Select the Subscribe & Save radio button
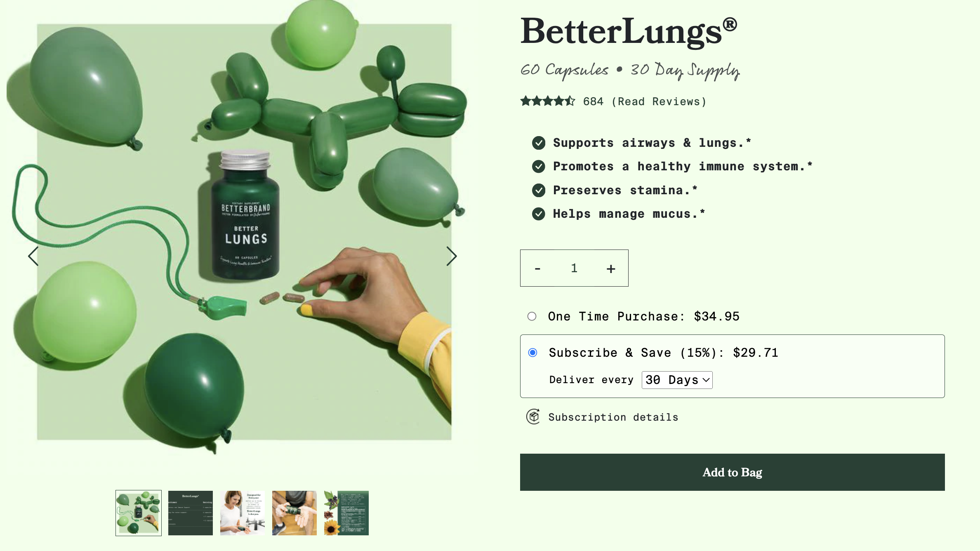Viewport: 980px width, 551px height. (532, 353)
